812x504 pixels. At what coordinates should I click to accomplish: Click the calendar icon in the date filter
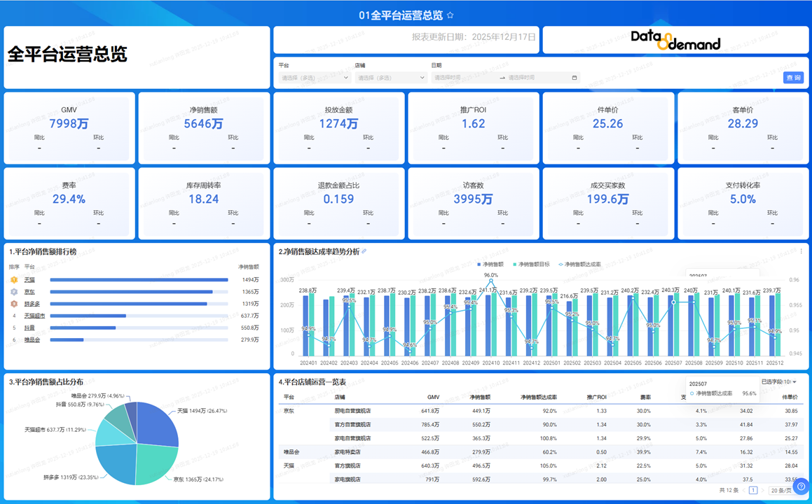(x=574, y=78)
